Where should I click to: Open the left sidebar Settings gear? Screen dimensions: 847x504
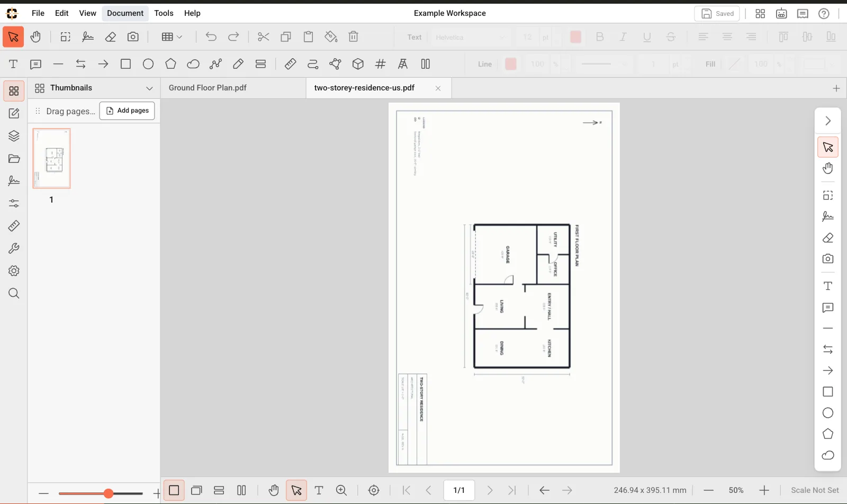(x=14, y=271)
